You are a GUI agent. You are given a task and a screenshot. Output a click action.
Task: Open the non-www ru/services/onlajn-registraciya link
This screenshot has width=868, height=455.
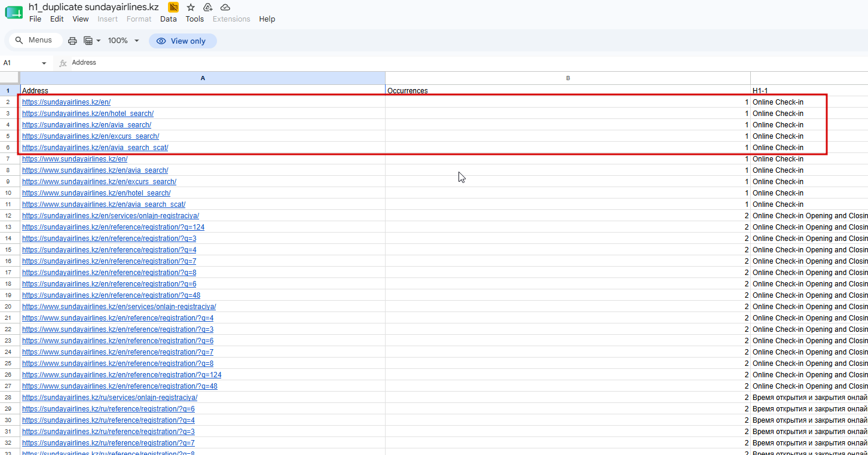click(110, 398)
